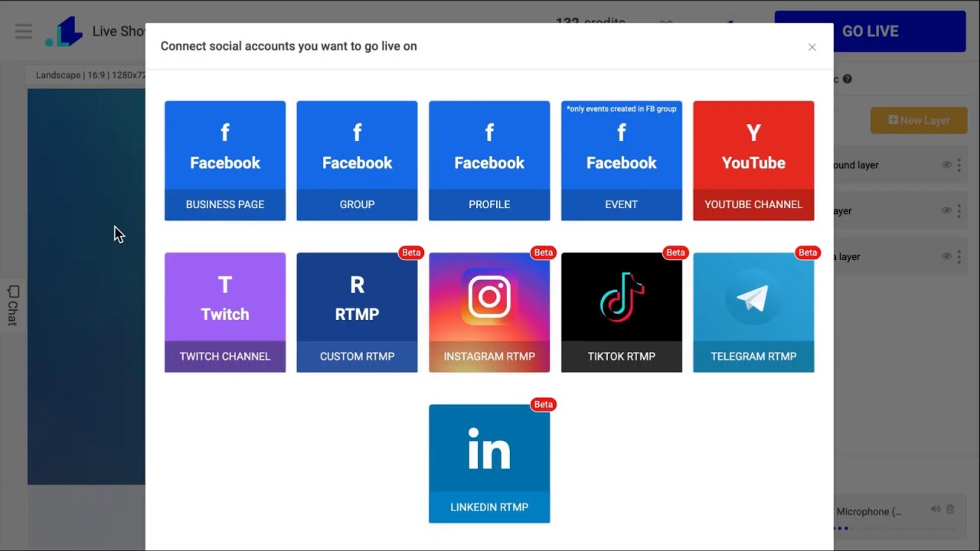Screen dimensions: 980x551
Task: Open options menu for the background layer
Action: tap(959, 165)
